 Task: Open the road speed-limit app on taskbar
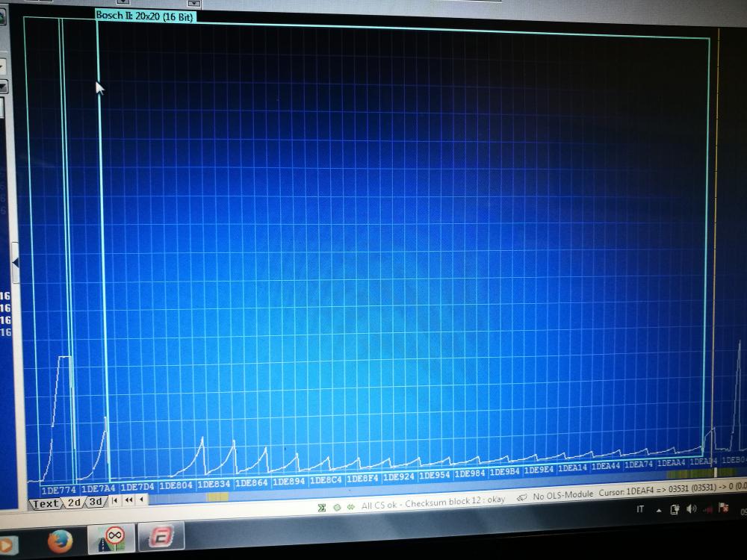(111, 538)
